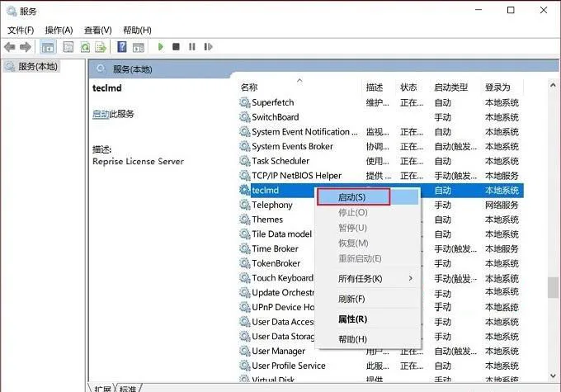Viewport: 561px width, 392px height.
Task: Click the Export List toolbar icon
Action: click(x=101, y=47)
